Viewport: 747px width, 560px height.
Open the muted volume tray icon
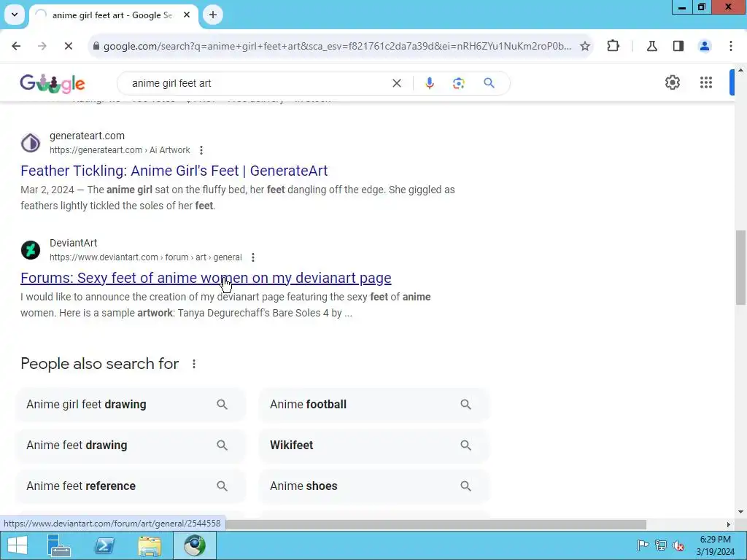678,545
